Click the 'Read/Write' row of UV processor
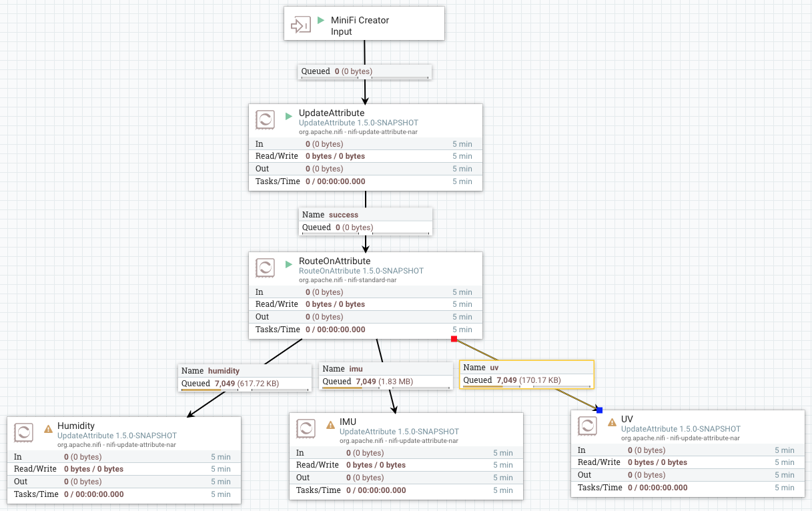Image resolution: width=812 pixels, height=511 pixels. coord(688,462)
